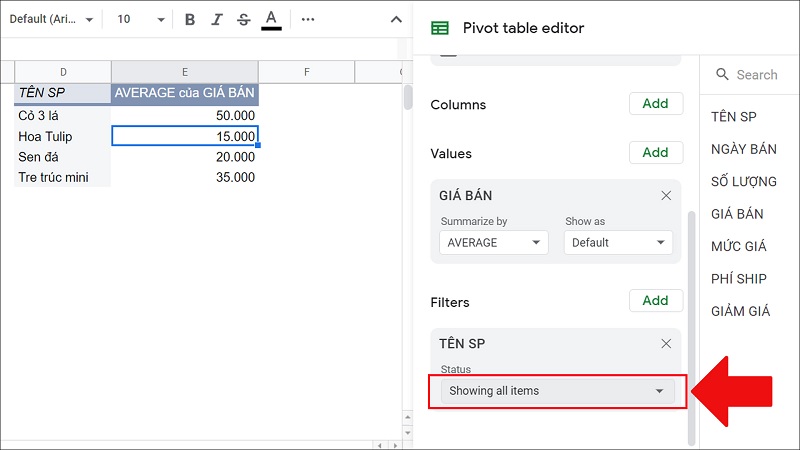800x450 pixels.
Task: Add a Values field
Action: (x=656, y=153)
